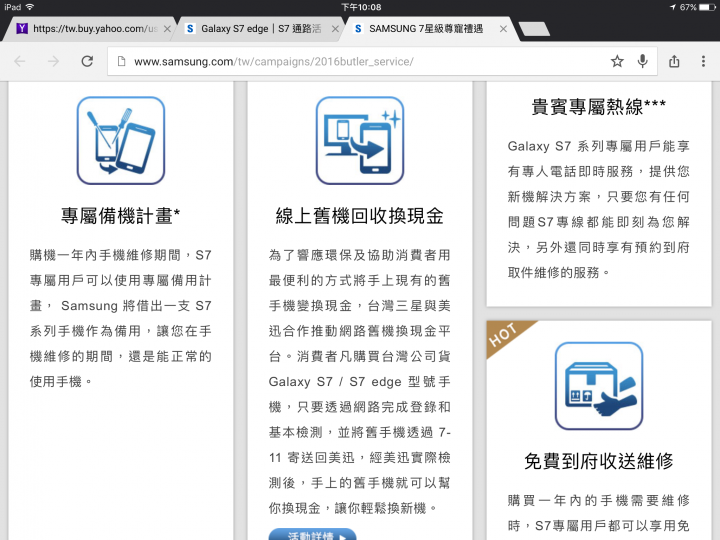This screenshot has height=540, width=720.
Task: Tap the battery indicator in status bar
Action: 707,7
